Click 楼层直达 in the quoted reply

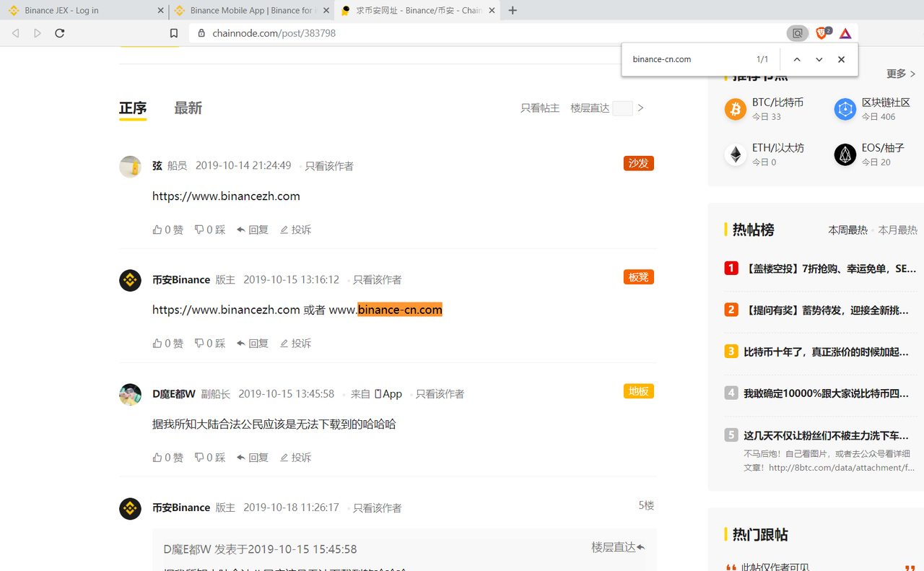[618, 547]
